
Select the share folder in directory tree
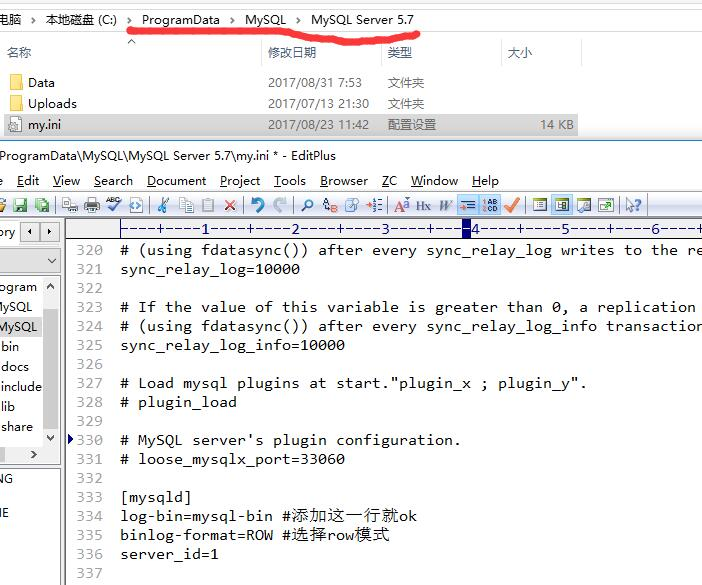(x=17, y=427)
